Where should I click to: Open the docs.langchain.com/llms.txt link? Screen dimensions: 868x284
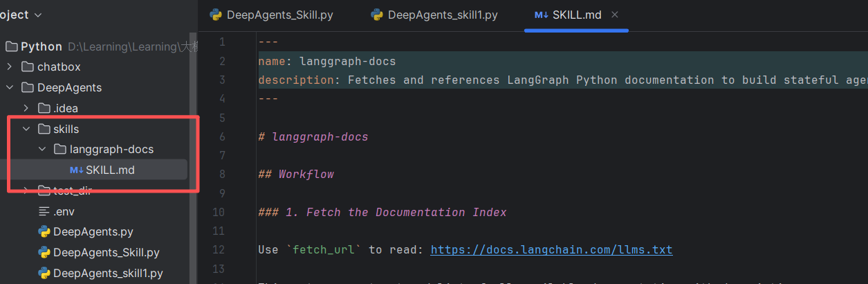(x=551, y=249)
